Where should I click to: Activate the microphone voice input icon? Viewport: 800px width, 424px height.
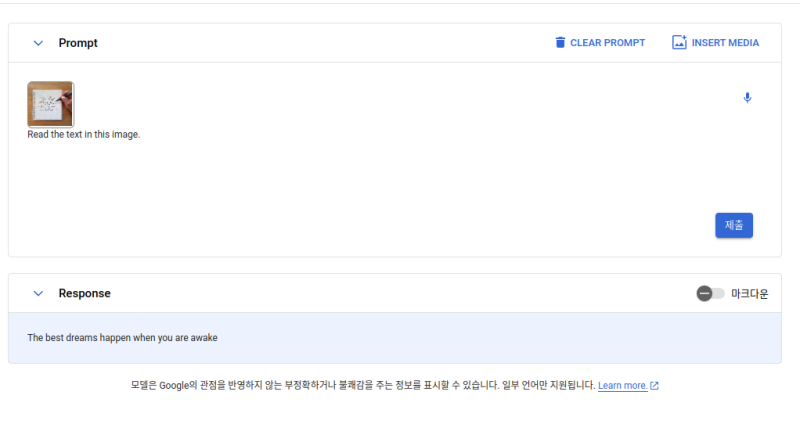[x=747, y=98]
